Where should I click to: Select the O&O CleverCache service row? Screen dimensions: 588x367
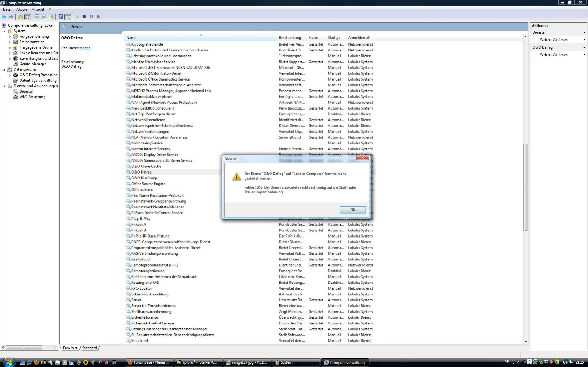tap(174, 167)
